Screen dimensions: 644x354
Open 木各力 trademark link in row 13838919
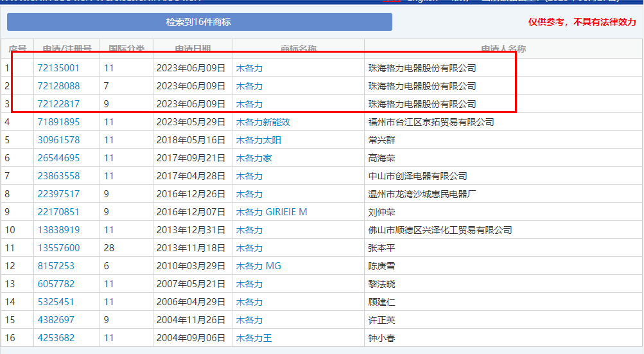click(249, 230)
